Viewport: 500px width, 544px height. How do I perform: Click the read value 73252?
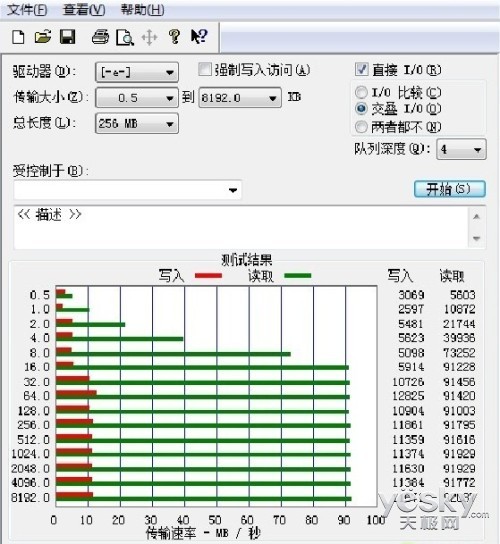[459, 353]
